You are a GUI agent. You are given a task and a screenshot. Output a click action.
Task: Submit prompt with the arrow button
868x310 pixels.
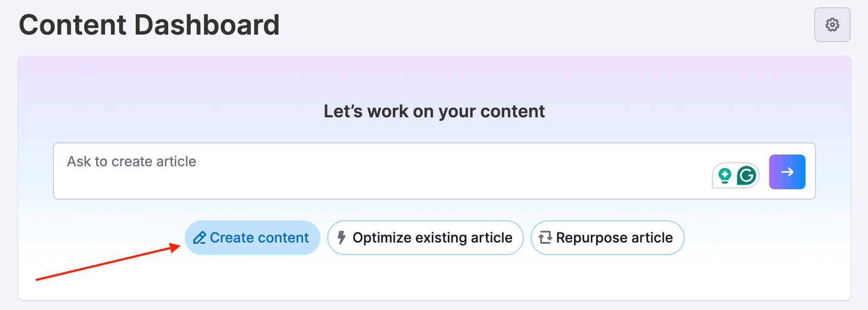787,172
